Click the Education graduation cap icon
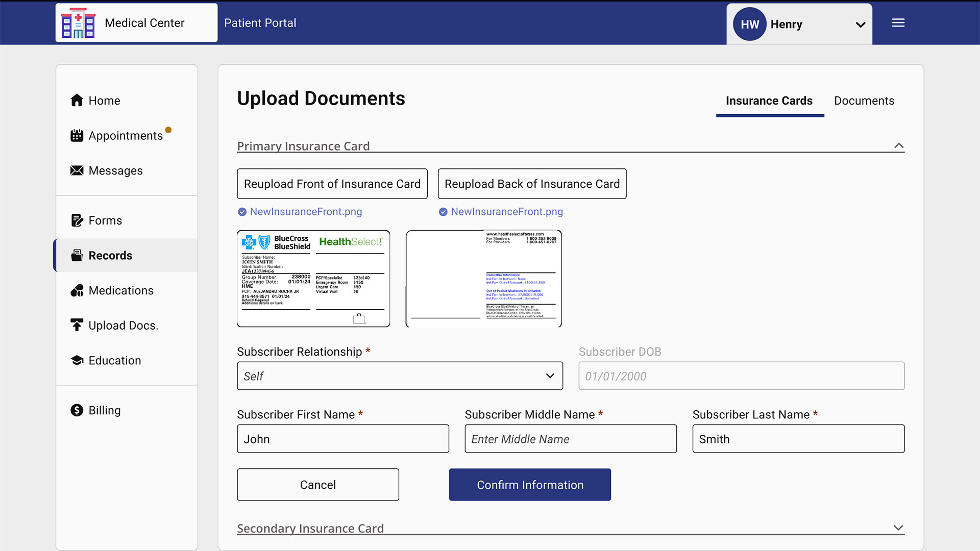The width and height of the screenshot is (980, 551). click(77, 361)
